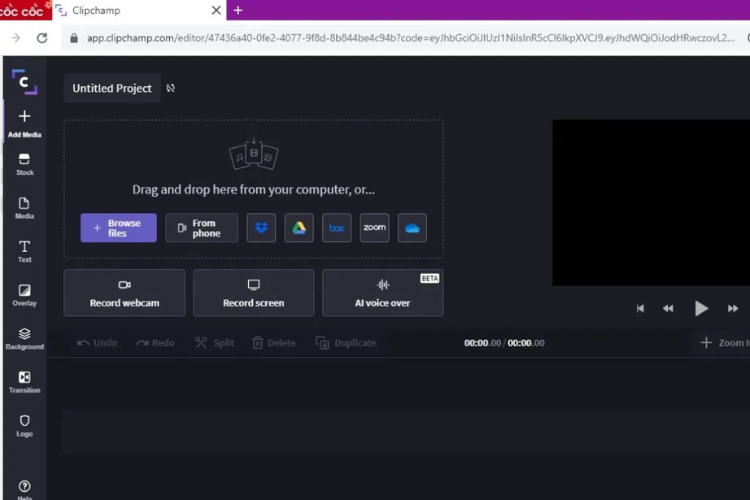Open the Stock library
Screen dimensions: 750x500
[x=24, y=165]
